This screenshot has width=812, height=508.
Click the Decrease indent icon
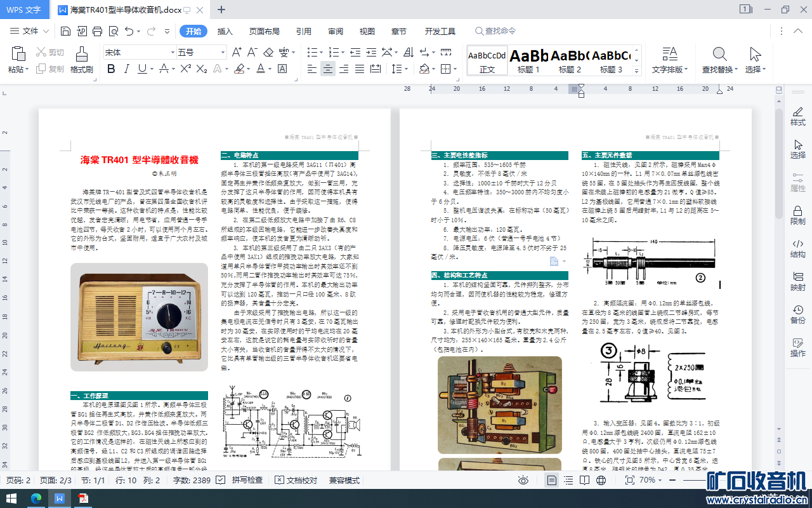pyautogui.click(x=355, y=52)
